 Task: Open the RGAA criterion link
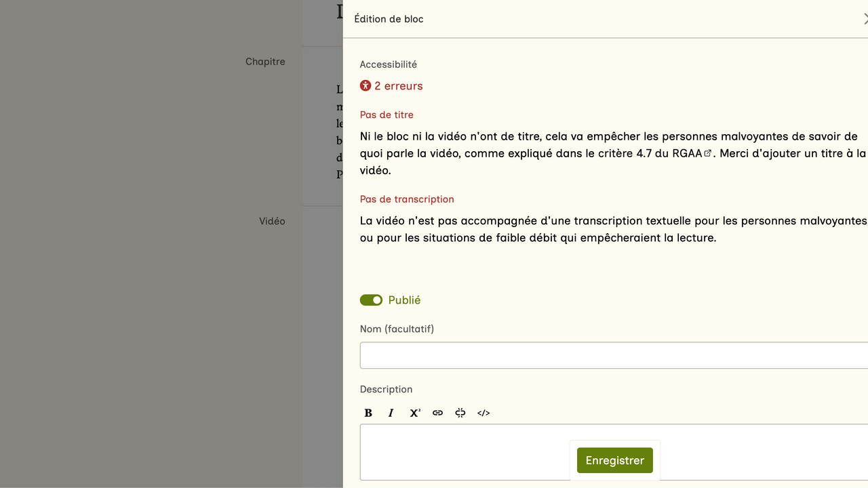(x=686, y=153)
